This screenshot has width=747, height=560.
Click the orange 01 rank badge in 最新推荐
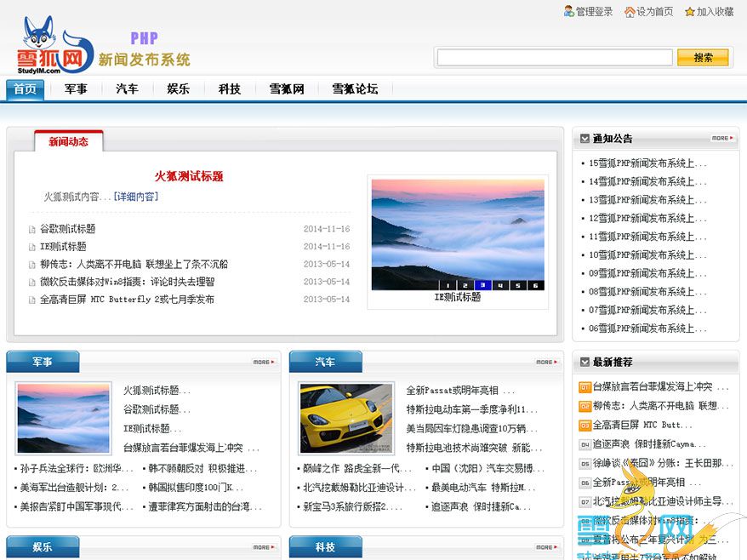(x=584, y=387)
